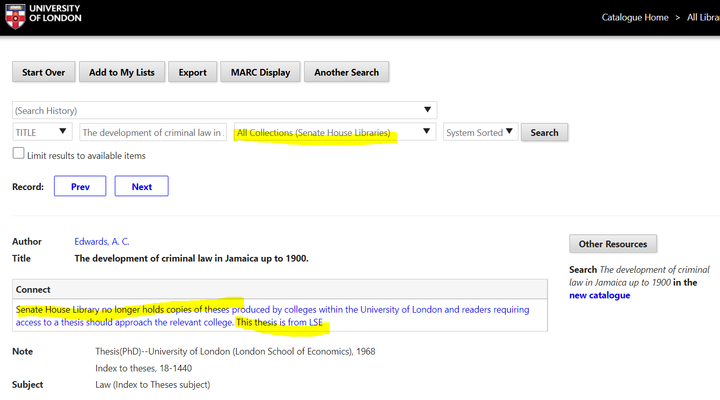Viewport: 720px width, 400px height.
Task: Click the Other Resources button
Action: 613,244
